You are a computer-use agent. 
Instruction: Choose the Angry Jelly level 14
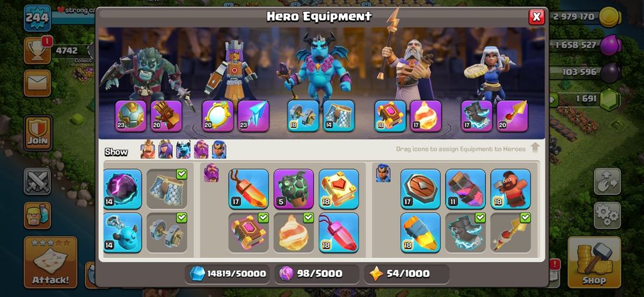pyautogui.click(x=122, y=232)
